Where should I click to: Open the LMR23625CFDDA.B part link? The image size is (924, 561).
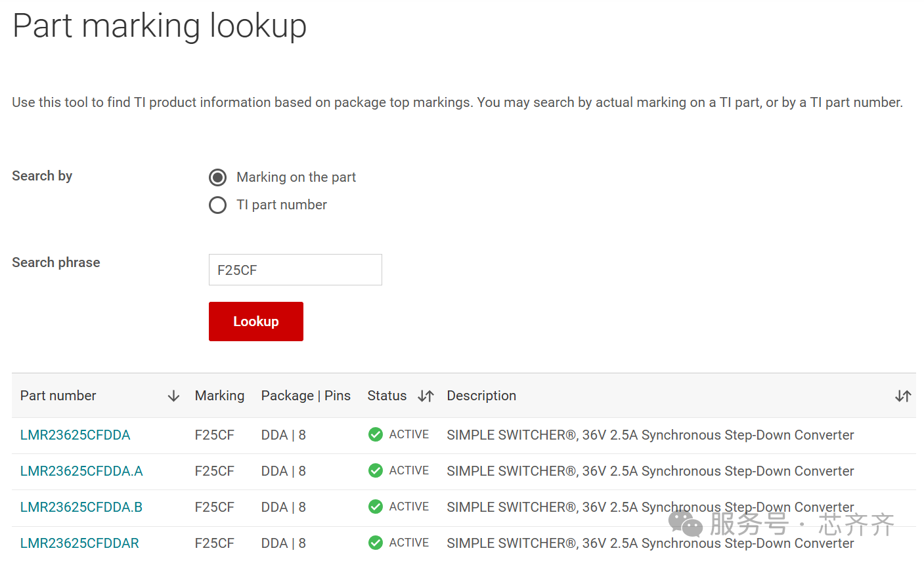pyautogui.click(x=81, y=507)
